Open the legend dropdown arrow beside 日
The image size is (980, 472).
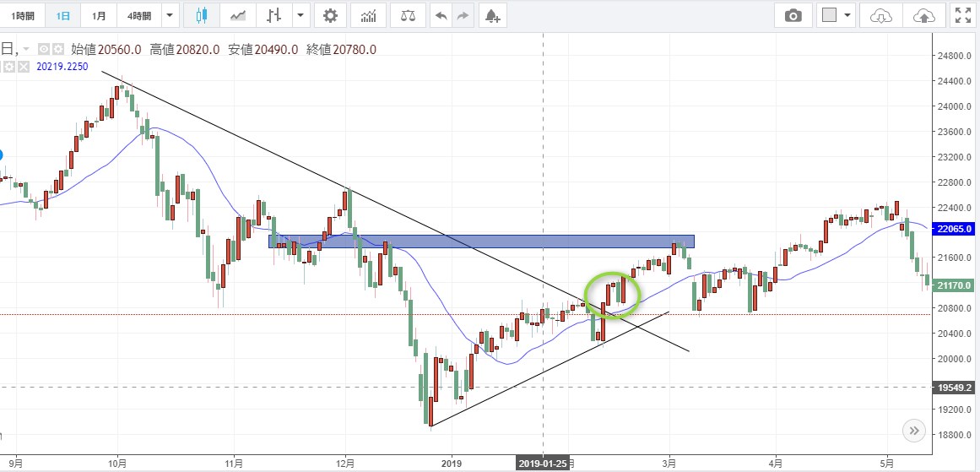(25, 49)
